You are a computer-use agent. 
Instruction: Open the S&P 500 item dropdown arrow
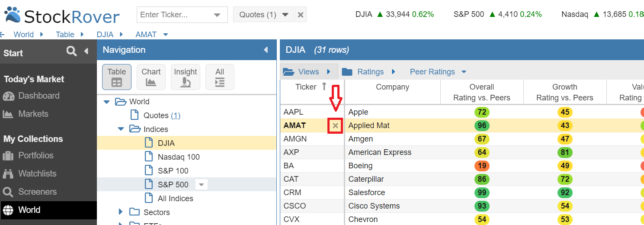[x=201, y=185]
